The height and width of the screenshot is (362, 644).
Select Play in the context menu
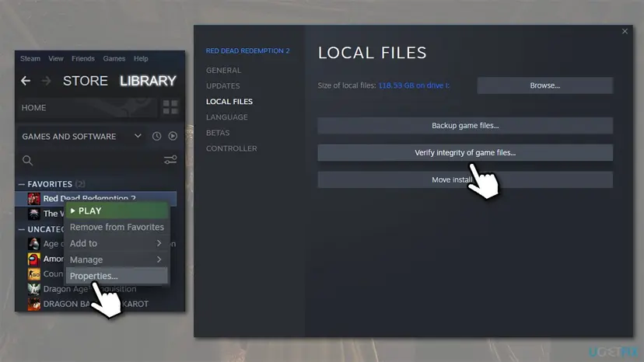click(117, 211)
